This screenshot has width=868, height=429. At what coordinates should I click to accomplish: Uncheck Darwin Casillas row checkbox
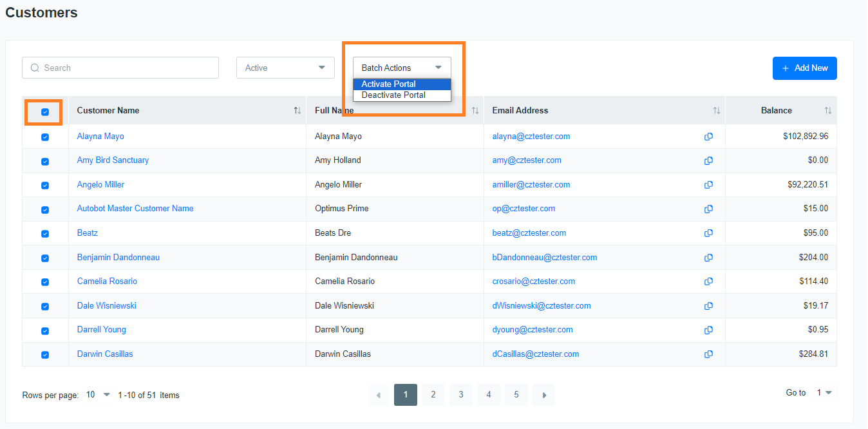click(x=45, y=355)
